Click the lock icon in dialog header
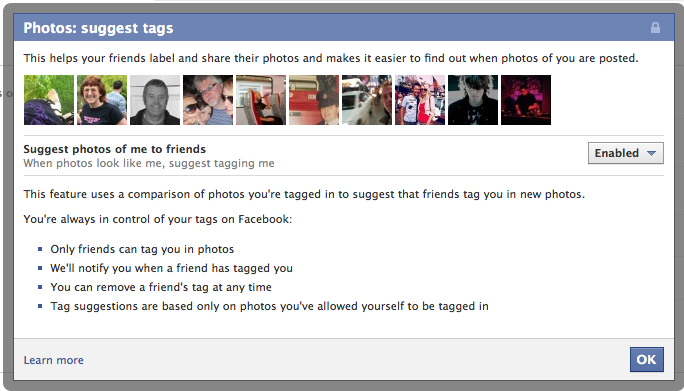 pos(655,28)
